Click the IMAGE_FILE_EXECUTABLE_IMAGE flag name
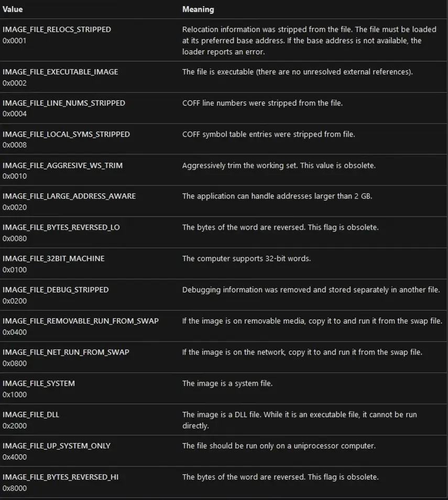The image size is (448, 500). [x=60, y=72]
